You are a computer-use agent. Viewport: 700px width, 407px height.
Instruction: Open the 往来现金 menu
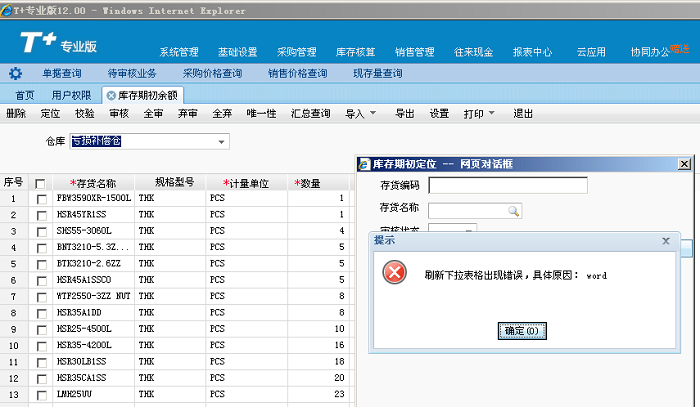coord(473,52)
